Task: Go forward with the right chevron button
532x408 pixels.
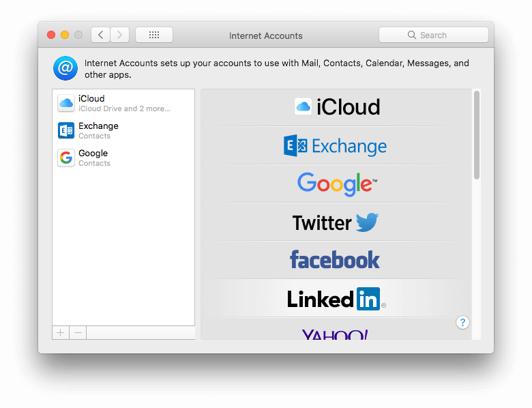Action: 120,35
